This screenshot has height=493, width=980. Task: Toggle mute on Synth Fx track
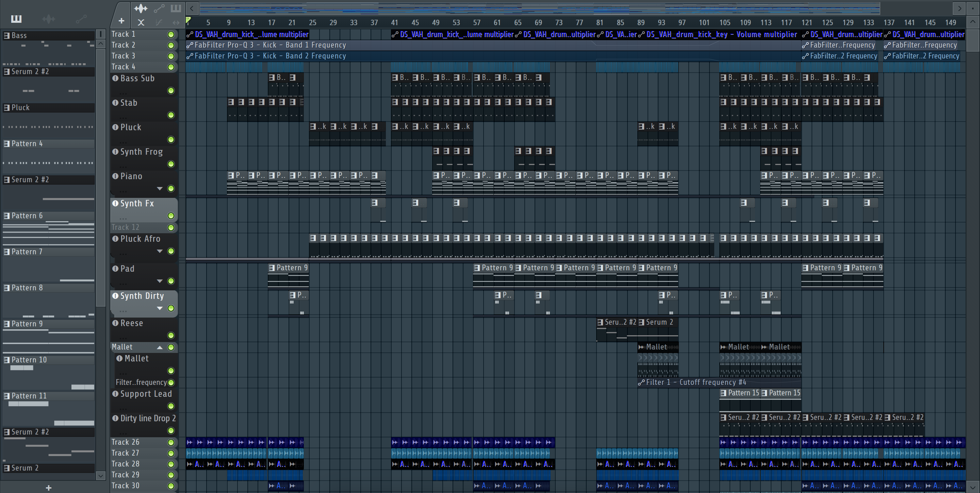tap(171, 216)
